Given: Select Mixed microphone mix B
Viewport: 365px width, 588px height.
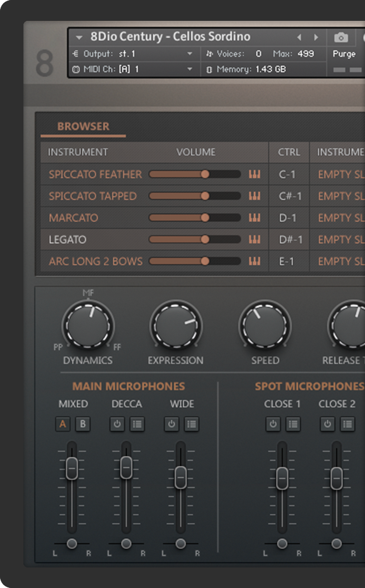Looking at the screenshot, I should 83,424.
